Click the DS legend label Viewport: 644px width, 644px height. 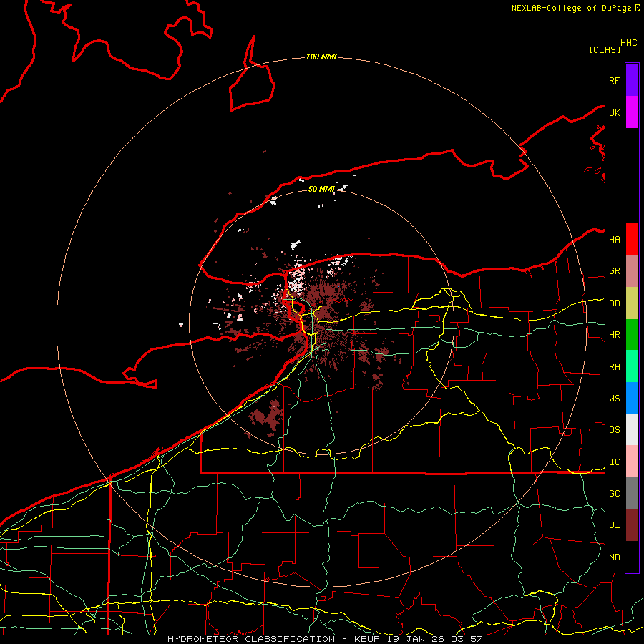point(615,430)
